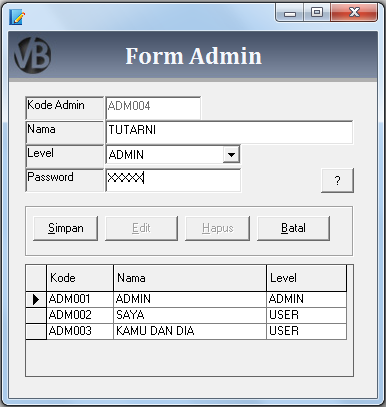Screen dimensions: 386x407
Task: Focus the Kode Admin field ADM004
Action: 153,108
